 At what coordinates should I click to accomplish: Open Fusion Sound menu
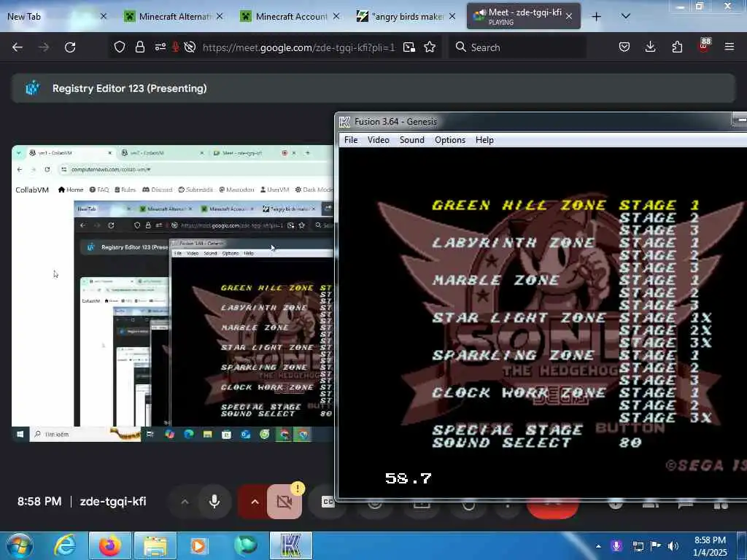[412, 140]
